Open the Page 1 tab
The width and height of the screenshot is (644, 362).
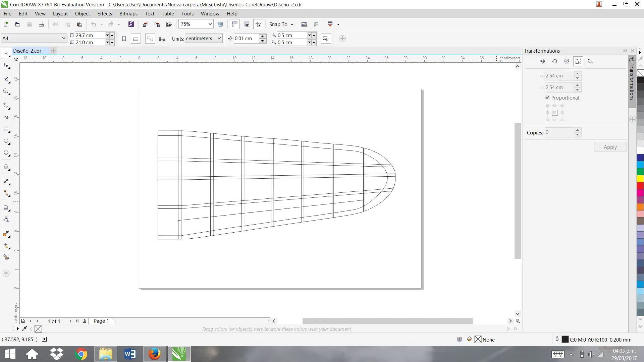(101, 321)
